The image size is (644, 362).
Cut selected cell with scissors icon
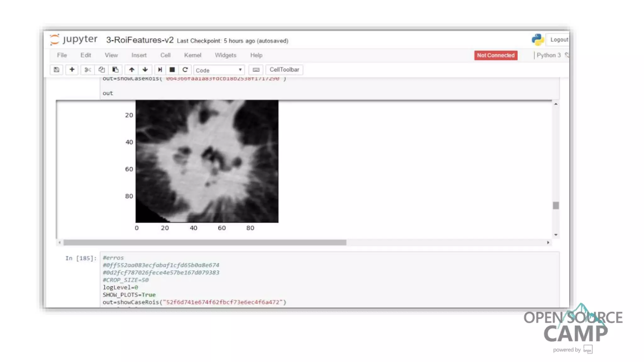coord(87,70)
